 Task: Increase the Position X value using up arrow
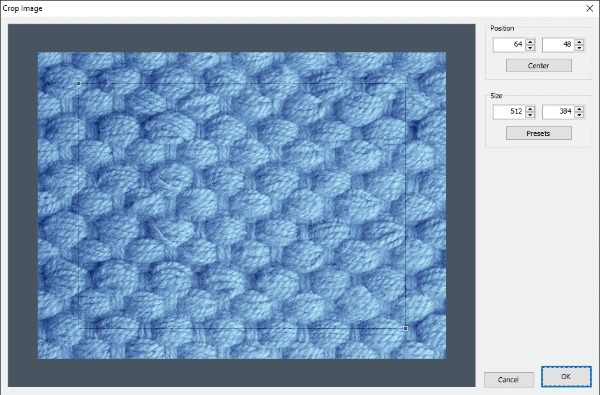click(x=530, y=42)
